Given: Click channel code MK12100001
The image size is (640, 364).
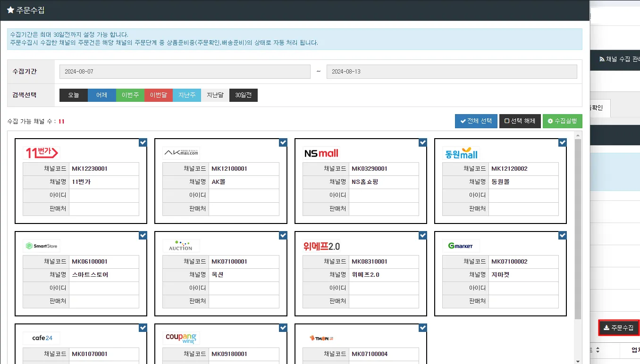Looking at the screenshot, I should [x=229, y=169].
